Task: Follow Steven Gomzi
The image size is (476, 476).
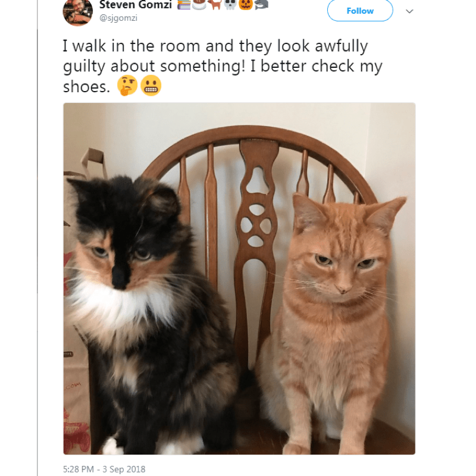Action: (360, 11)
